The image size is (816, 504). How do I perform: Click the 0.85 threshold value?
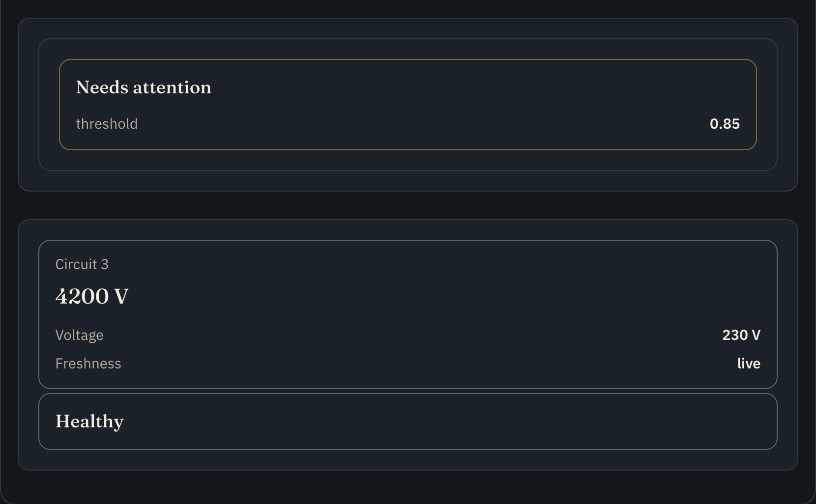(725, 124)
